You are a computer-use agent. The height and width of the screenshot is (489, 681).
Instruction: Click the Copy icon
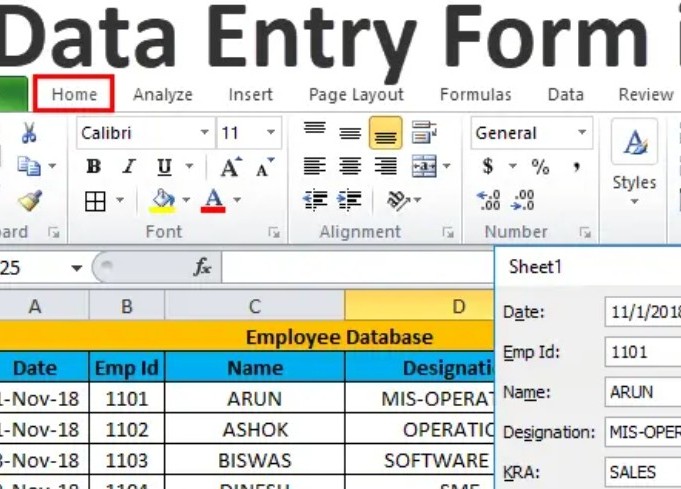click(x=29, y=166)
